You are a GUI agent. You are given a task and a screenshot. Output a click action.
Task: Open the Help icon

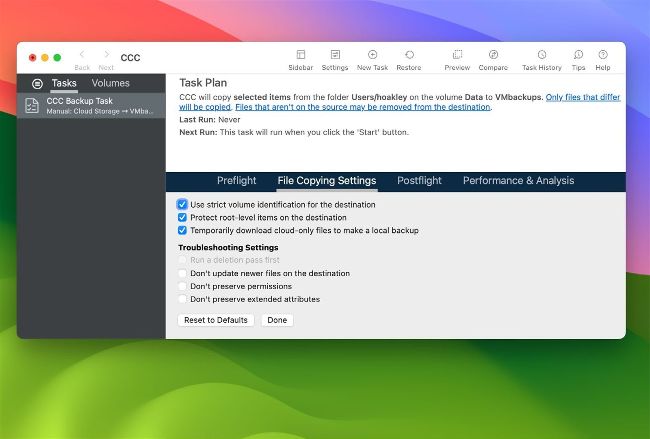(x=603, y=55)
